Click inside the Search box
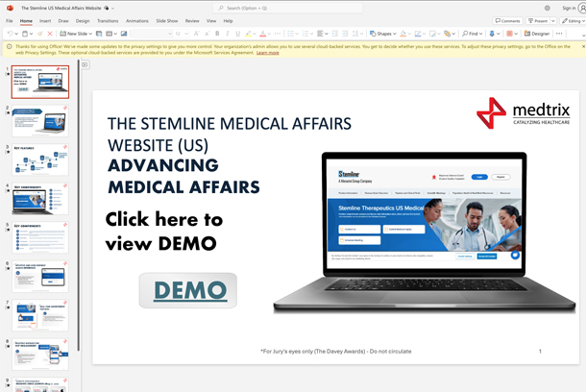The image size is (586, 392). coord(288,8)
